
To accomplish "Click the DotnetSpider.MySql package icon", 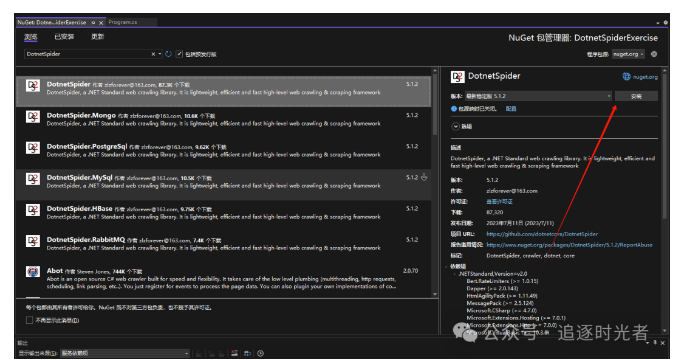I will click(33, 179).
